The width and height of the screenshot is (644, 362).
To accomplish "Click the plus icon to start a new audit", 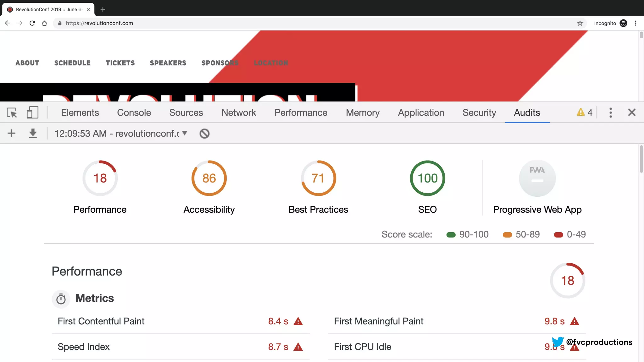I will pos(11,134).
